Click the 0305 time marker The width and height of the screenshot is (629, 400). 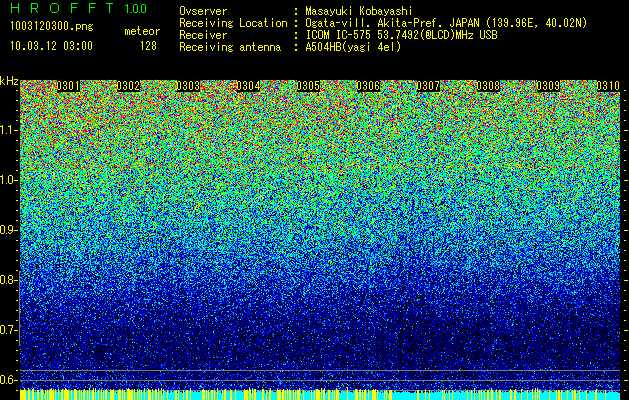pos(308,86)
